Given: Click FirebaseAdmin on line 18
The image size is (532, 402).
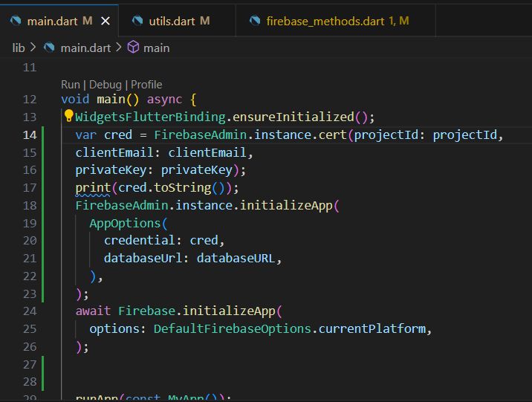Looking at the screenshot, I should click(x=122, y=206).
